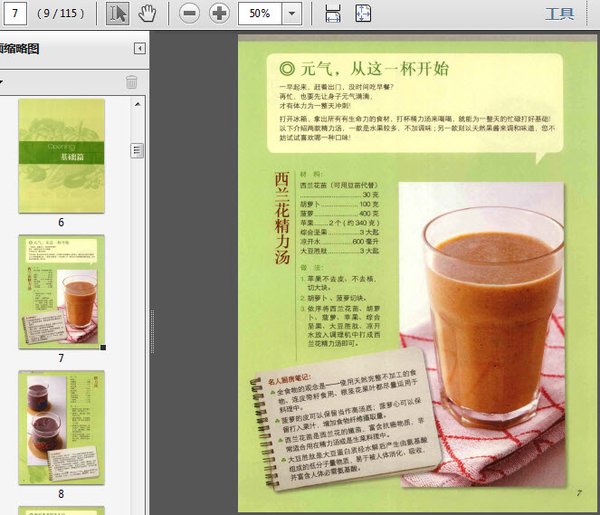Click the zoom out minus button
600x515 pixels.
189,13
